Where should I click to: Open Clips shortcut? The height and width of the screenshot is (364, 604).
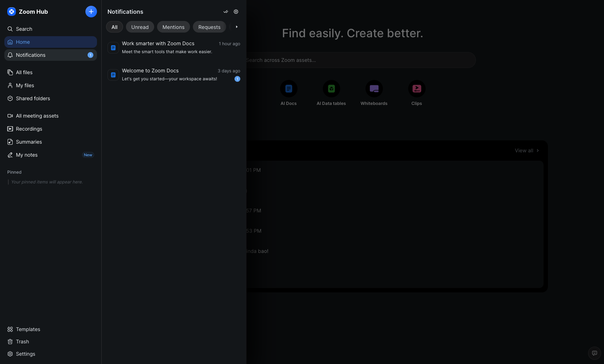point(417,93)
